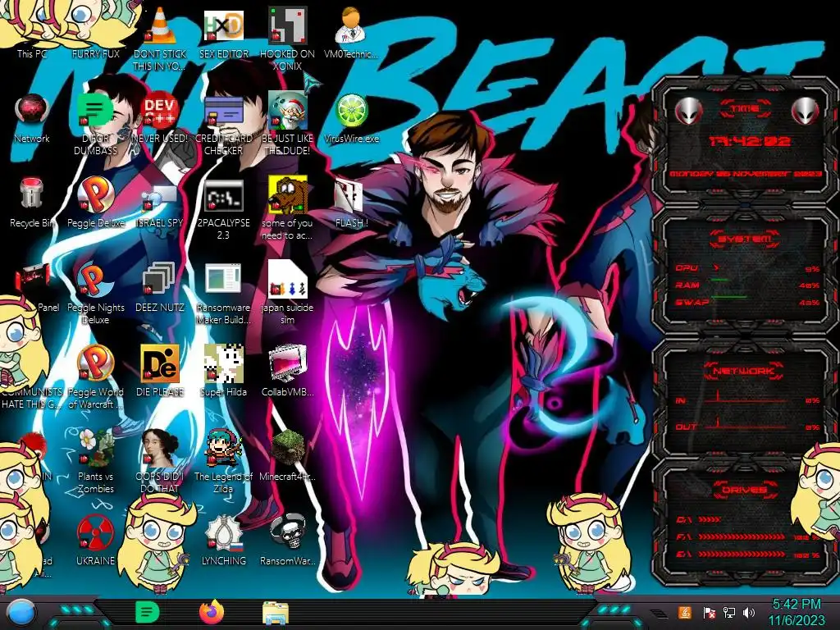Screen dimensions: 840x630
Task: Open the FLASH ! desktop icon
Action: (x=351, y=195)
